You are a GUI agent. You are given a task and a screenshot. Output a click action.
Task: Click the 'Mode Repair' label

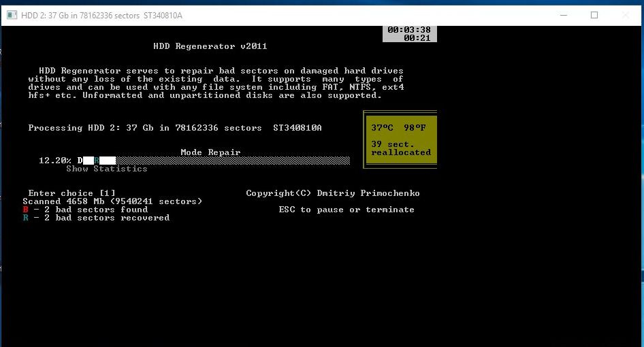(211, 152)
